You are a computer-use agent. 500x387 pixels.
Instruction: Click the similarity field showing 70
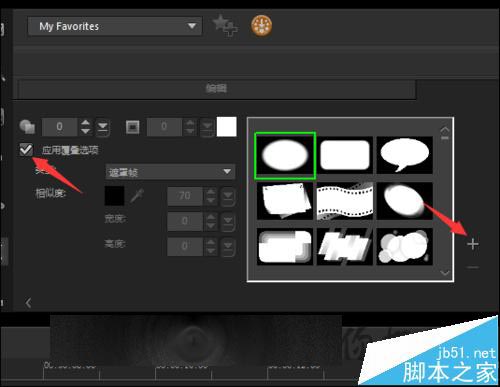click(185, 196)
